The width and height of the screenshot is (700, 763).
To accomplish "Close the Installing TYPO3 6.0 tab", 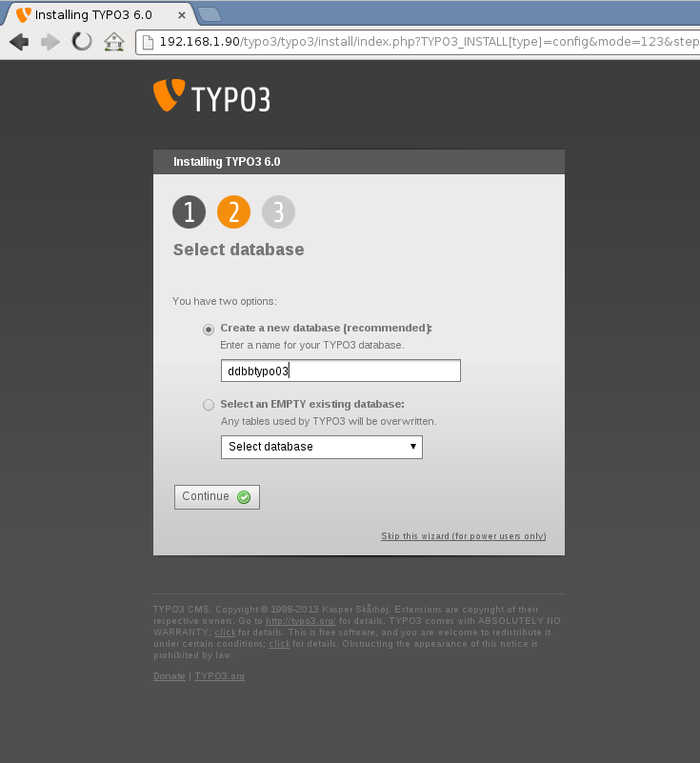I will pyautogui.click(x=181, y=15).
